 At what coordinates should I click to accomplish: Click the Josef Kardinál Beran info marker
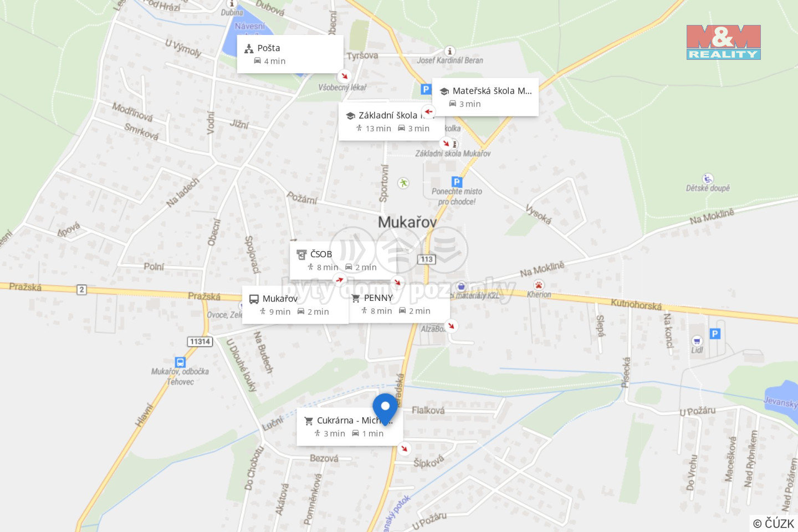(450, 50)
